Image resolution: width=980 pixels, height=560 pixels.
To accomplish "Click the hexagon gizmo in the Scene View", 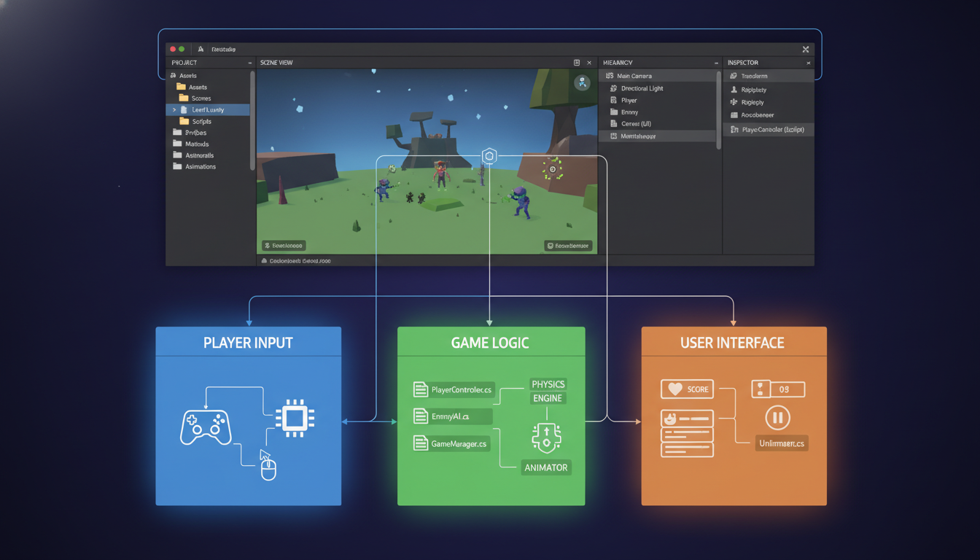I will point(489,155).
